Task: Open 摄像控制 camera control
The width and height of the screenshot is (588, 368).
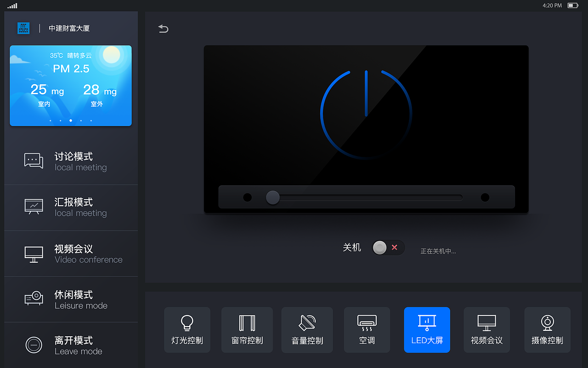Action: click(x=547, y=330)
